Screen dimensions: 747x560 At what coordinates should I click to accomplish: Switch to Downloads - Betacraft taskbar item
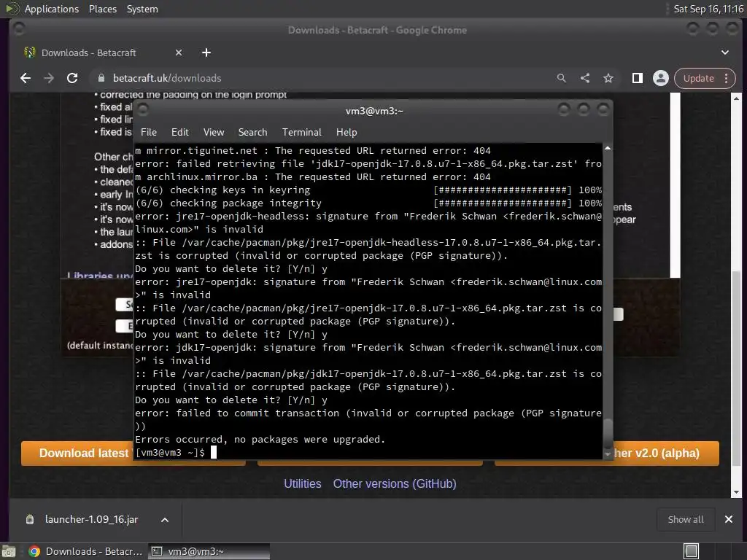click(86, 551)
